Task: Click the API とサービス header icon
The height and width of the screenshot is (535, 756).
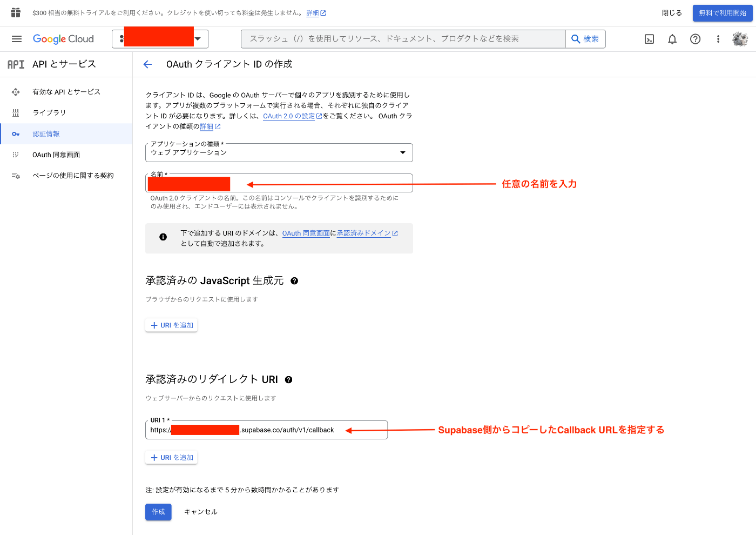Action: tap(16, 64)
